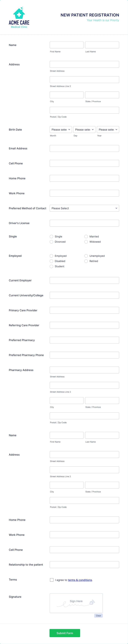Select the Student employment option
The width and height of the screenshot is (128, 644).
(x=51, y=266)
